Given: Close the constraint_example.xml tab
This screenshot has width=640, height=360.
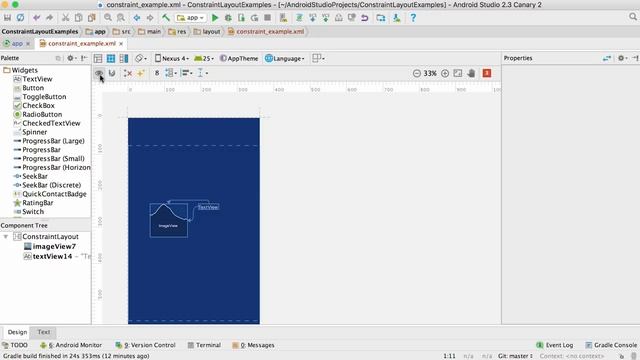Looking at the screenshot, I should click(x=121, y=44).
